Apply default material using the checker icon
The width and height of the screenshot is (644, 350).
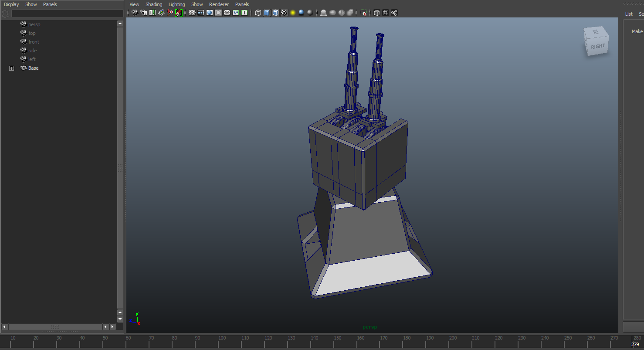[284, 13]
